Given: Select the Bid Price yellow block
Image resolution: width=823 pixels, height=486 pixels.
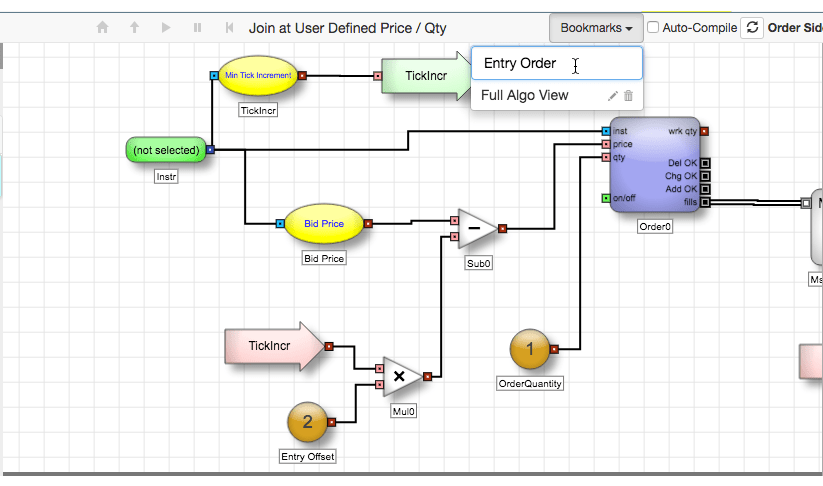Looking at the screenshot, I should pos(324,224).
